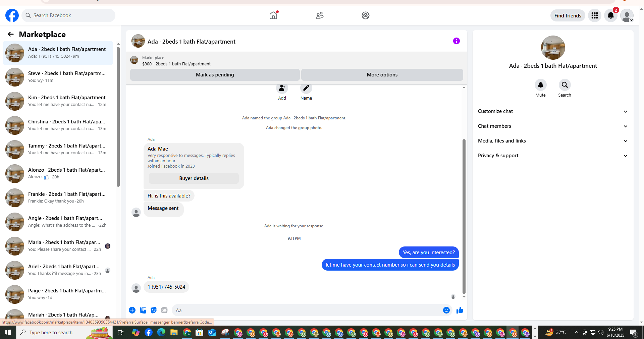Open the $800 2beds listing link
Image resolution: width=644 pixels, height=339 pixels.
(x=176, y=64)
